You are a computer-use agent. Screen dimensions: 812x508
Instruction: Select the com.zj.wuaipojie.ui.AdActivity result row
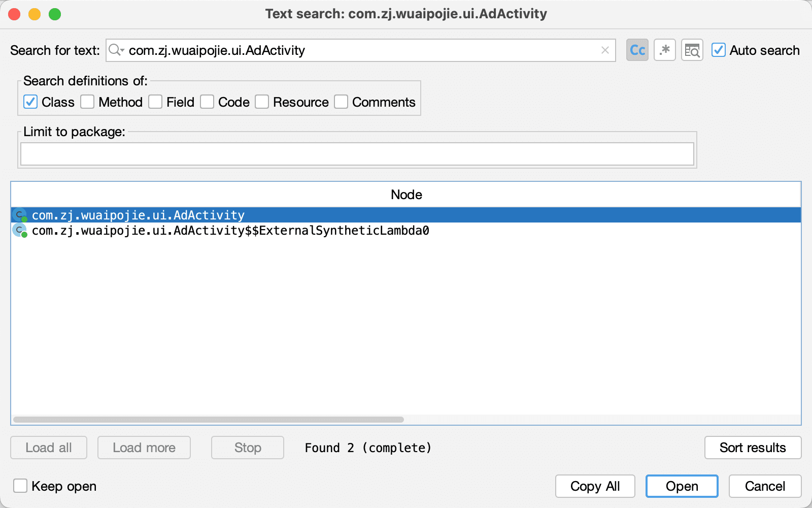[x=406, y=215]
